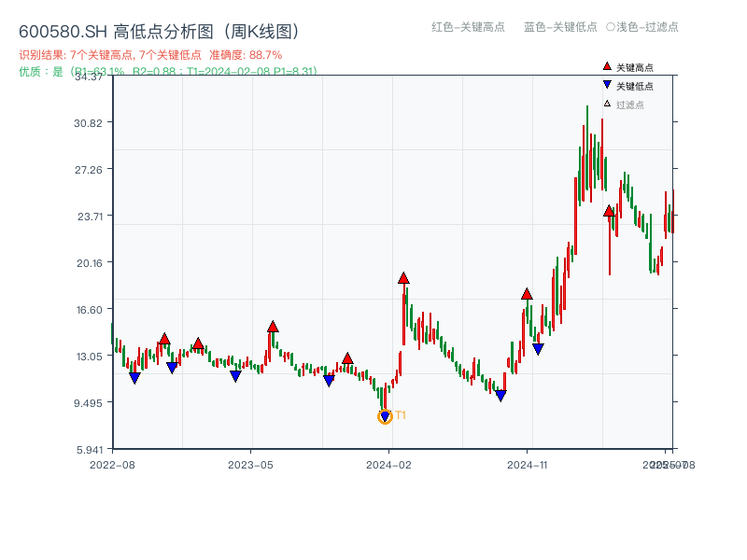The width and height of the screenshot is (747, 560).
Task: Click chart title 600580.SH 高低点分析图
Action: click(x=160, y=32)
